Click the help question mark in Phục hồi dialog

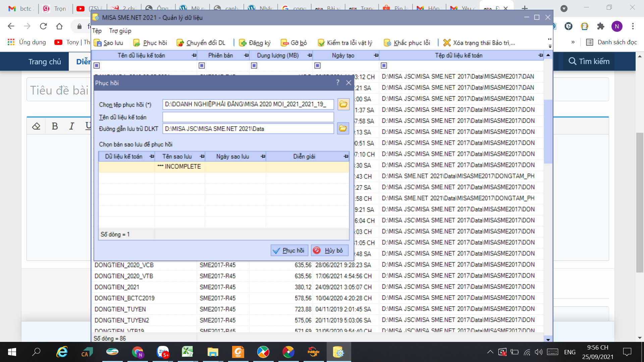tap(338, 82)
